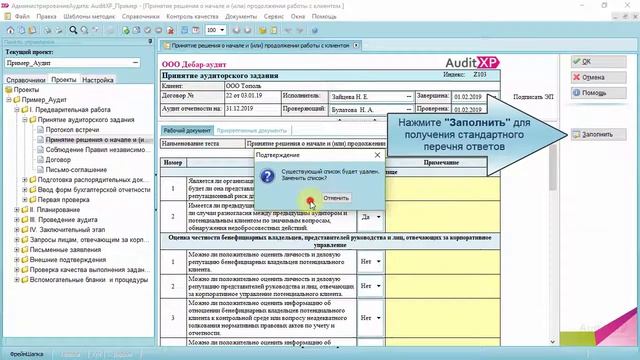Click the folder icon beside Письменные заявления

tap(24, 250)
